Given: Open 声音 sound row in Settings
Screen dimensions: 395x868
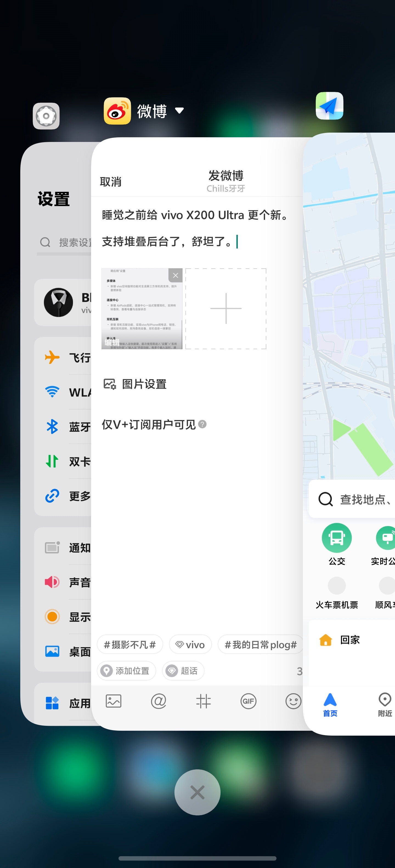Looking at the screenshot, I should [x=63, y=582].
